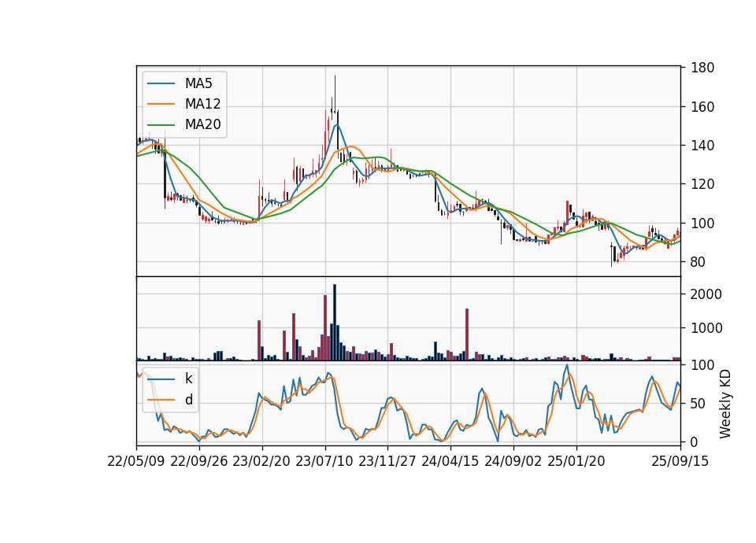756x543 pixels.
Task: Click the 2000 volume axis label
Action: [x=706, y=294]
